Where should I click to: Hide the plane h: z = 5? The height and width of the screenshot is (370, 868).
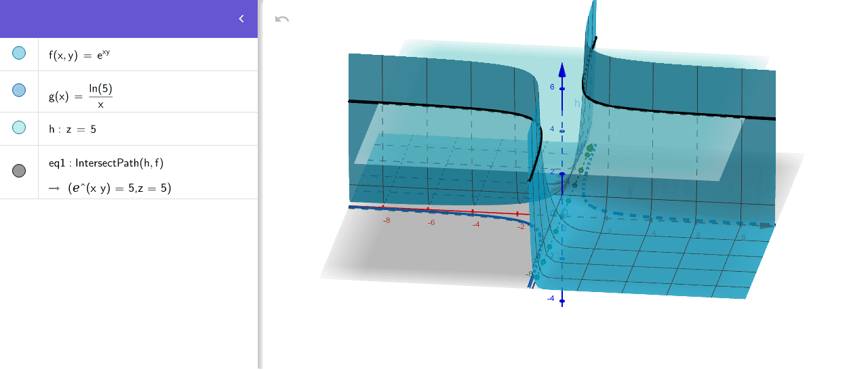19,127
